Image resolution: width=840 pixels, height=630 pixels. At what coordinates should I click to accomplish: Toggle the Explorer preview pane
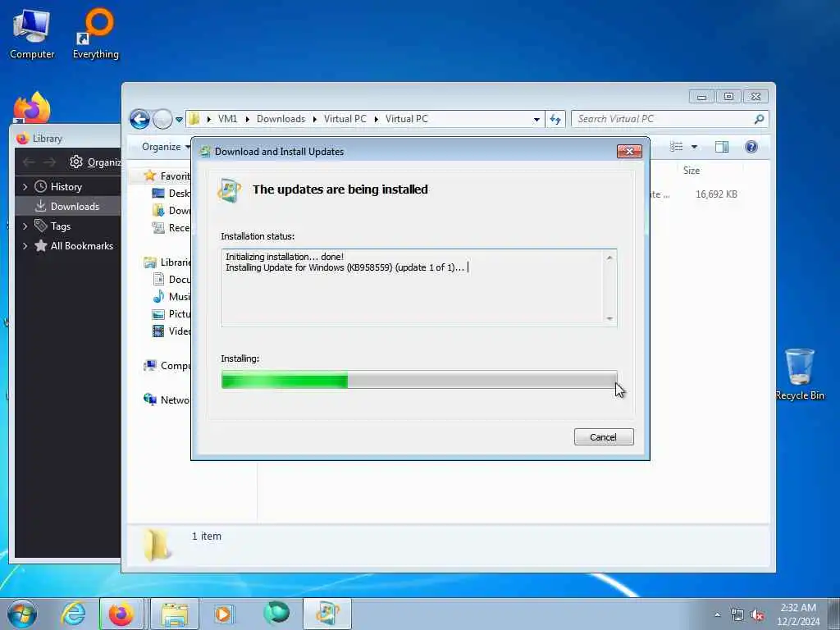coord(722,147)
